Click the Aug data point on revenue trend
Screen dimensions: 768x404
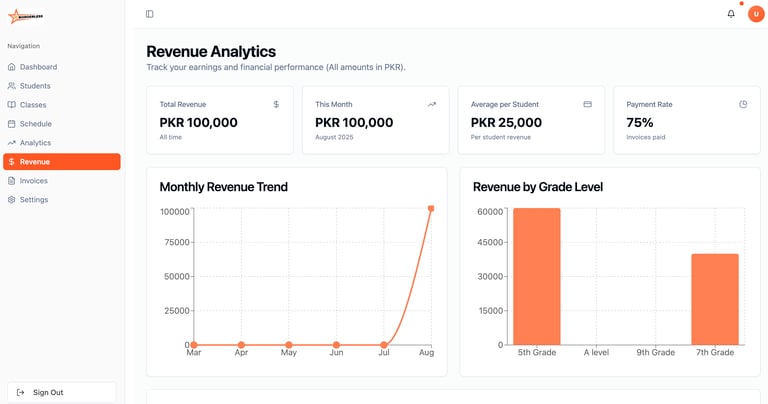[x=431, y=209]
